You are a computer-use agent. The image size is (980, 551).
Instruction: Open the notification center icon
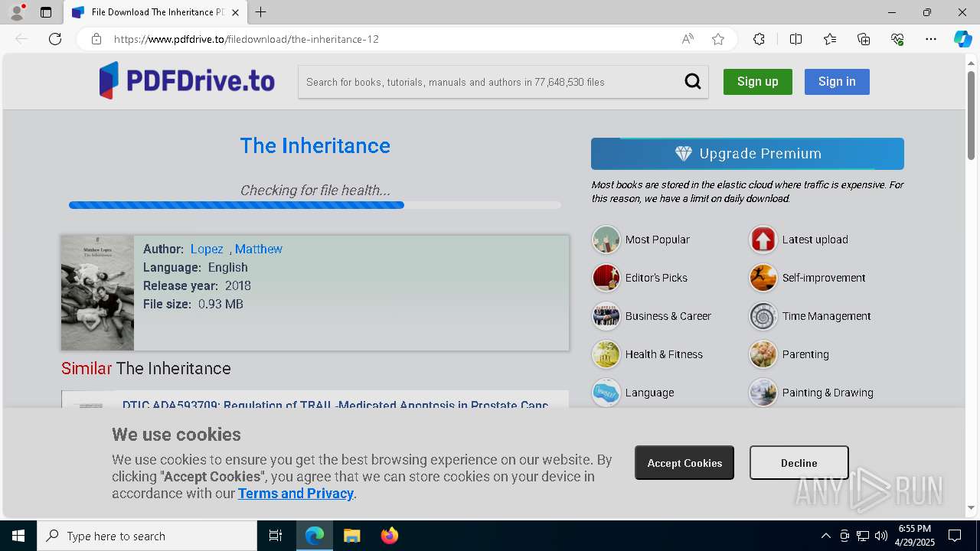pyautogui.click(x=955, y=536)
